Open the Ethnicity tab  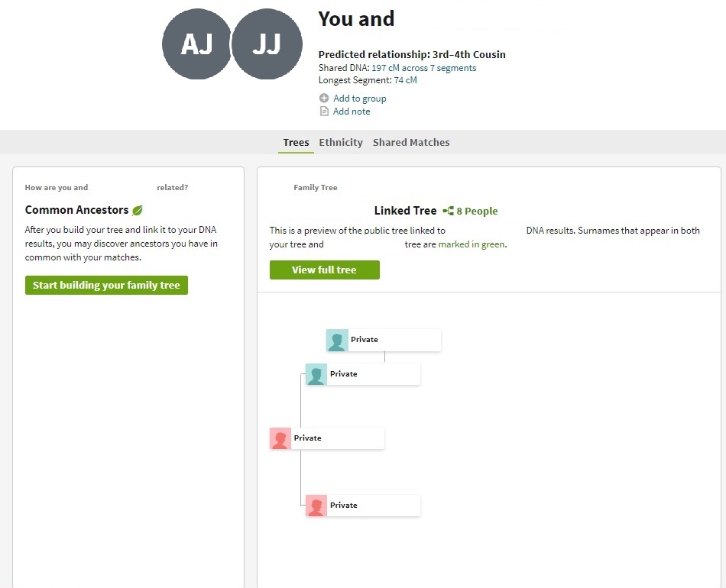tap(341, 143)
